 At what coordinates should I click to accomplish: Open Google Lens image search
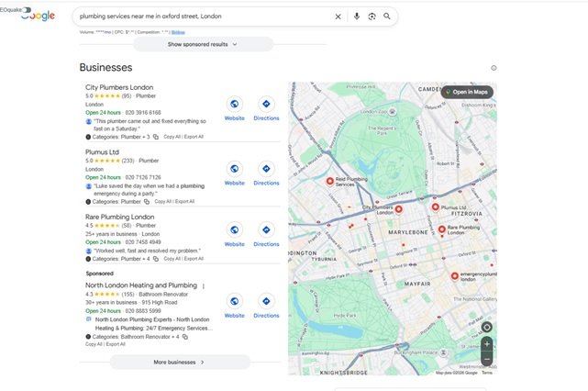coord(372,17)
